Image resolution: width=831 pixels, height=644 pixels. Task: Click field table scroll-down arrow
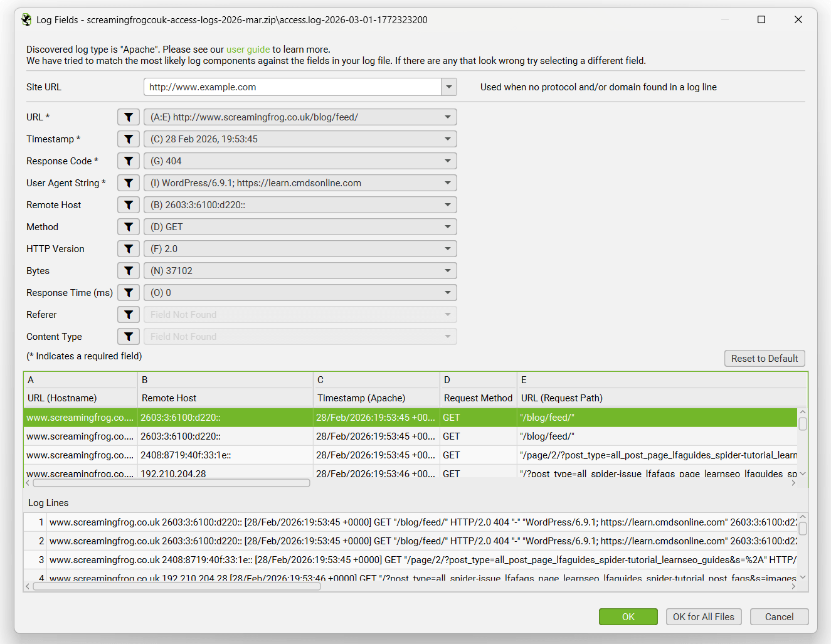803,474
